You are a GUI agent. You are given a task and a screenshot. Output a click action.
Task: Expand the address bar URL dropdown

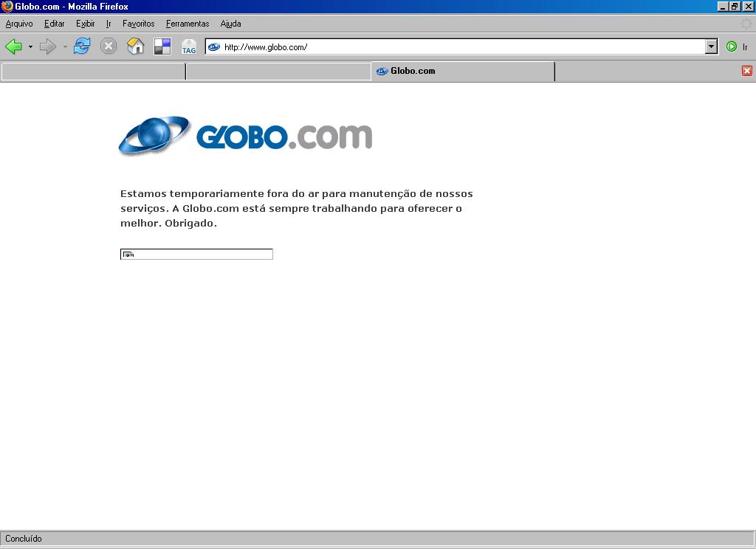coord(711,46)
